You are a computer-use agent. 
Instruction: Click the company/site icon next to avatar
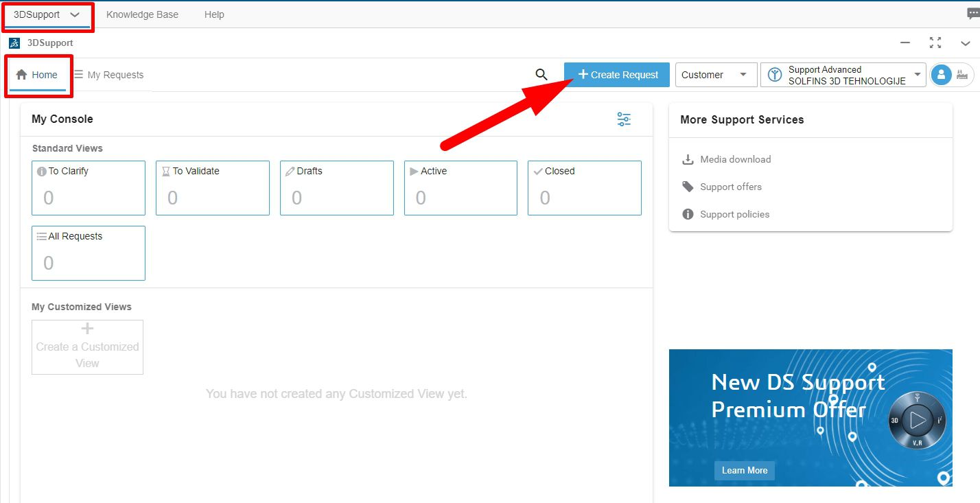coord(962,75)
